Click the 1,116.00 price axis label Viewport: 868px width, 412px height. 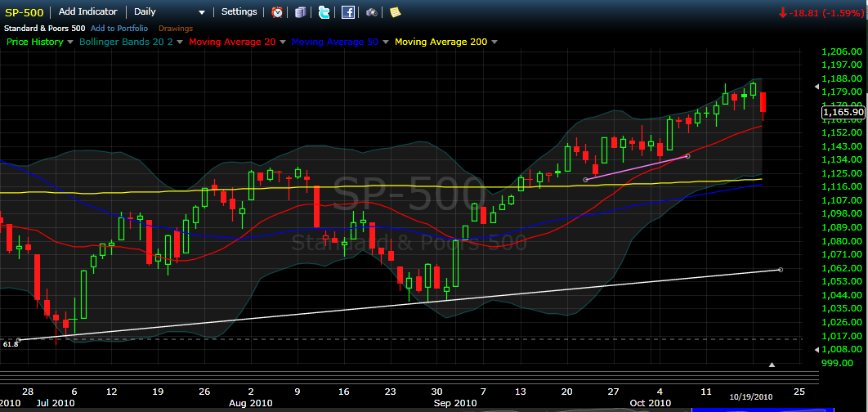(841, 187)
